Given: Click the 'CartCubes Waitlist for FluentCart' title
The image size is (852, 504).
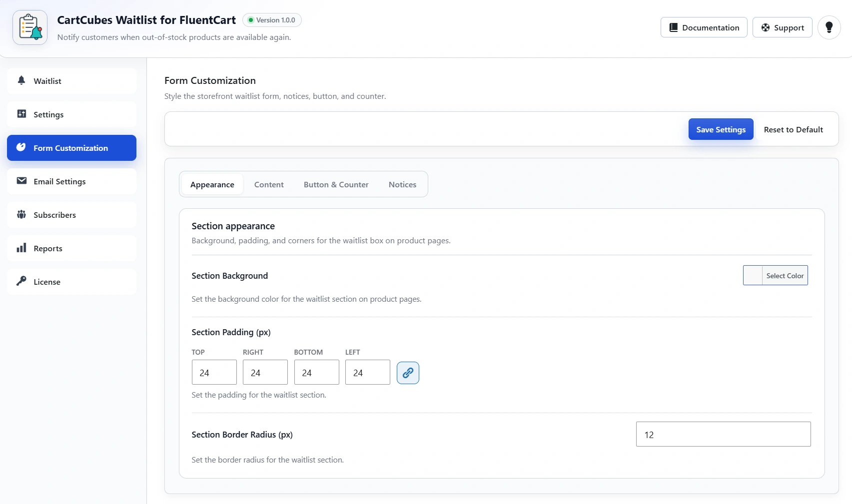Looking at the screenshot, I should coord(146,20).
